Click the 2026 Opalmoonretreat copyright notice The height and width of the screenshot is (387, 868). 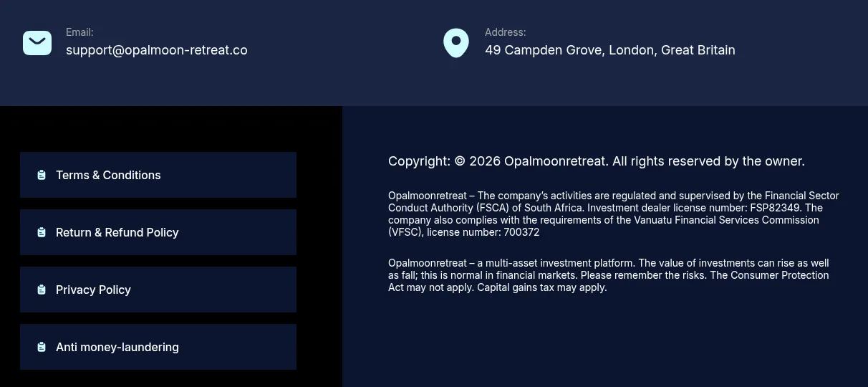pos(597,161)
